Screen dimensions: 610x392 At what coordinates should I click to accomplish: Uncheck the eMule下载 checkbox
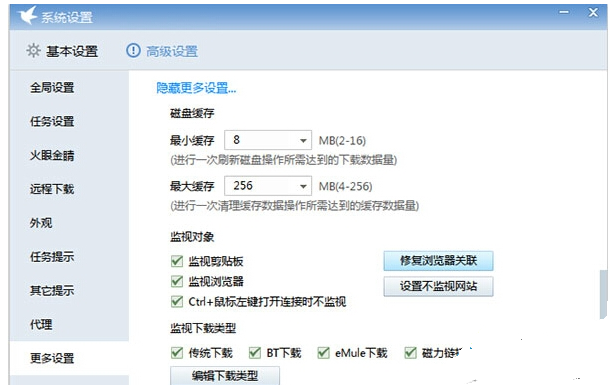323,353
